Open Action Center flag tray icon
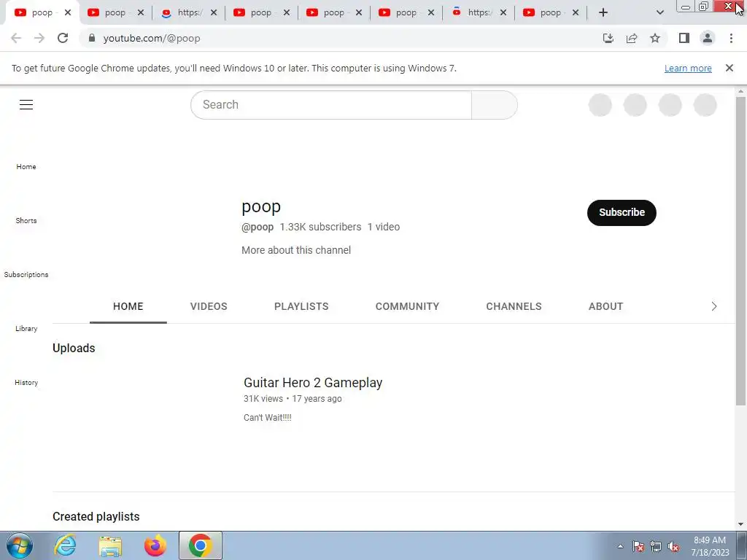 click(x=638, y=547)
